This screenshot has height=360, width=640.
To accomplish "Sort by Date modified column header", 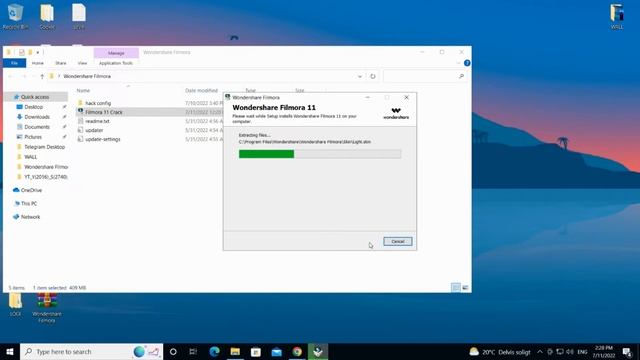I will (201, 91).
